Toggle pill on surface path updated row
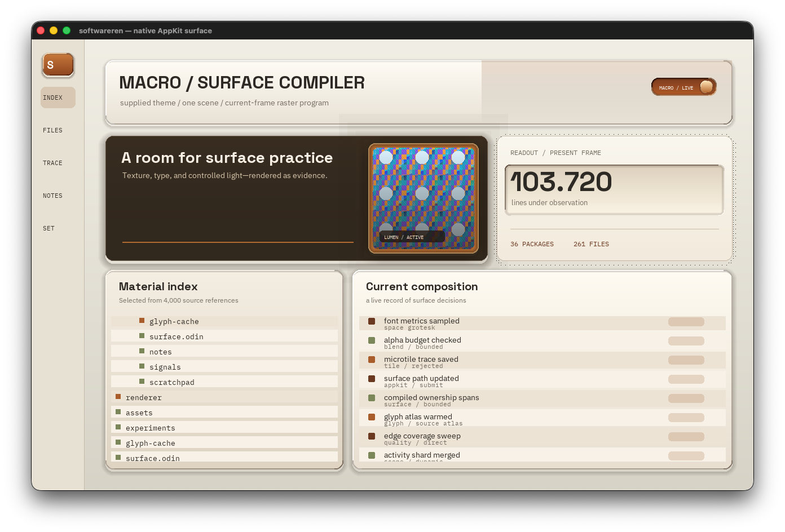Image resolution: width=785 pixels, height=532 pixels. [x=686, y=379]
